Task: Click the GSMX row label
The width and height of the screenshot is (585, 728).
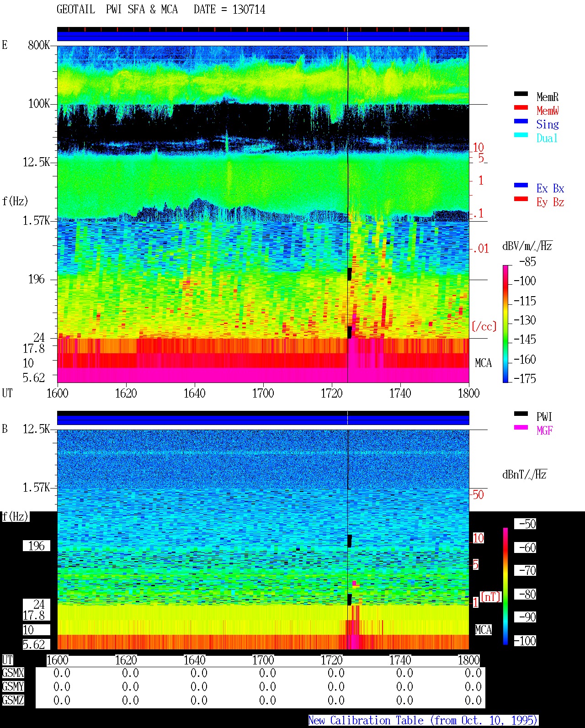Action: (x=13, y=673)
